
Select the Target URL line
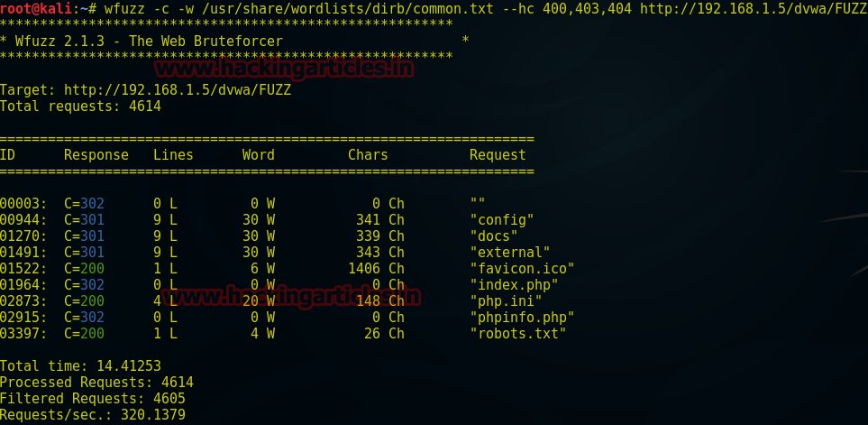[x=146, y=89]
